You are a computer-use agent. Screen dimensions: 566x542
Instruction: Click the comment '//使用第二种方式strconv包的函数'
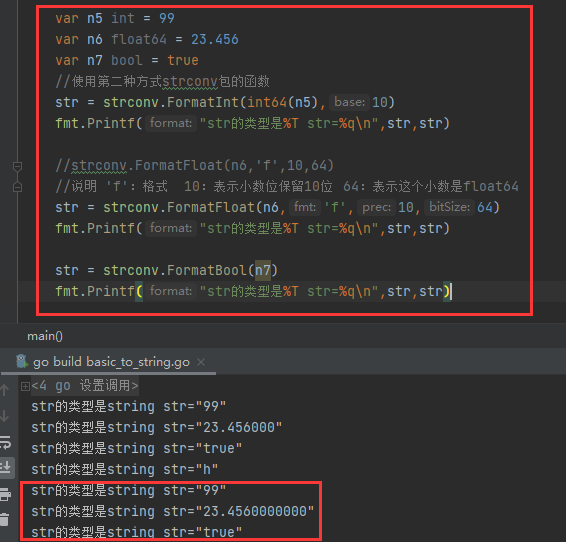tap(162, 82)
